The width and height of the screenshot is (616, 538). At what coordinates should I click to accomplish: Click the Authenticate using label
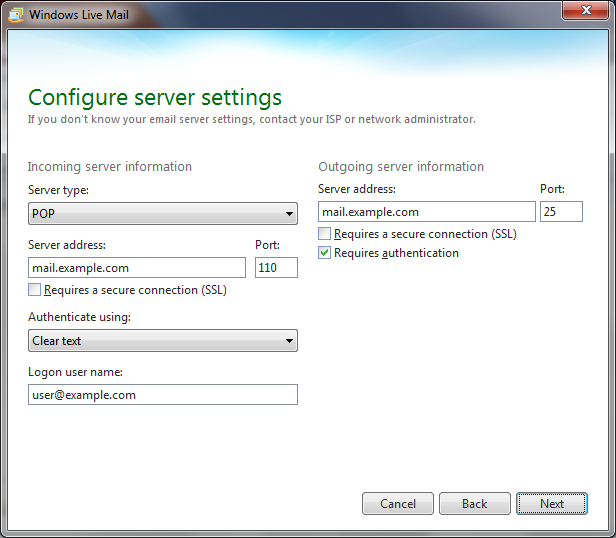pyautogui.click(x=80, y=317)
